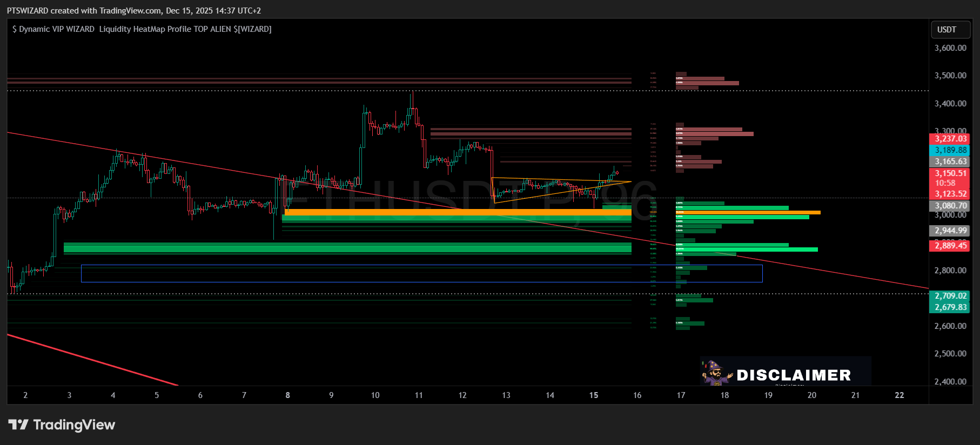
Task: Click the 3,500.00 price axis tick
Action: [950, 76]
